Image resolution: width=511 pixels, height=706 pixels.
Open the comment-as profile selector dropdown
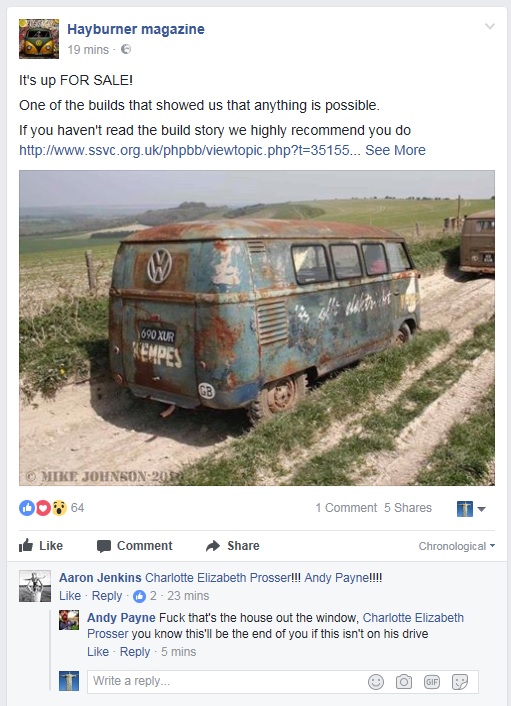[x=471, y=509]
